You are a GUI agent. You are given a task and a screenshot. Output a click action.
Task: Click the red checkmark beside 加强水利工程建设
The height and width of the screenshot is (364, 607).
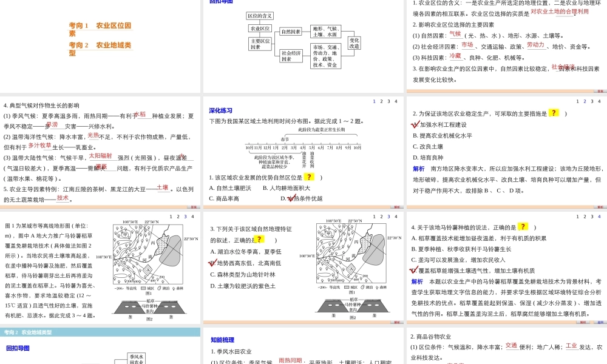pos(415,124)
